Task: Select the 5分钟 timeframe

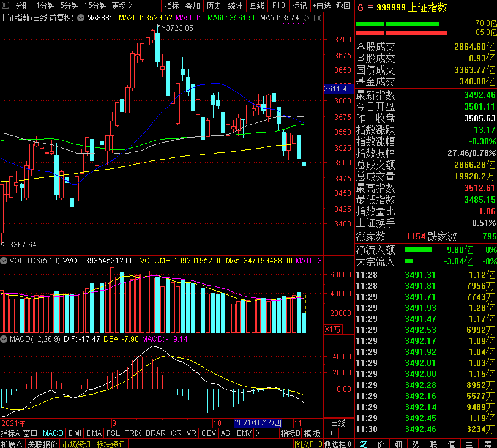Action: point(69,6)
